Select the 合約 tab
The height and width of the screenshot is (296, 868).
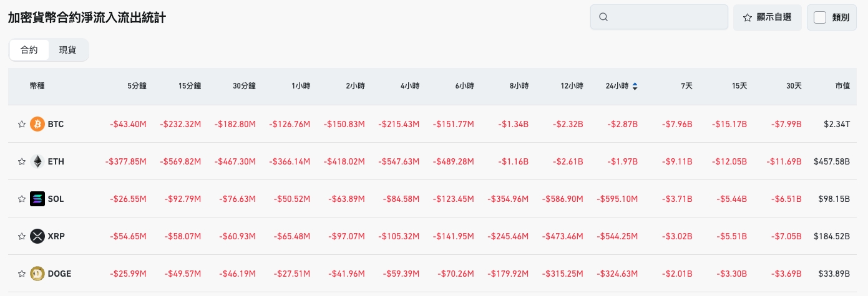[29, 50]
